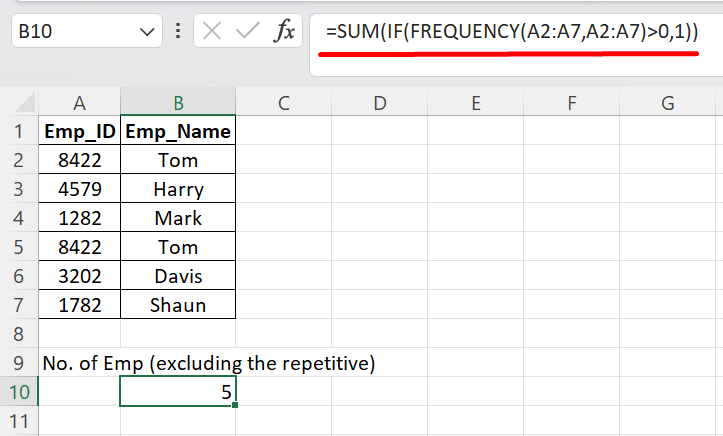Click the Emp_ID header cell
The height and width of the screenshot is (436, 723).
tap(79, 131)
